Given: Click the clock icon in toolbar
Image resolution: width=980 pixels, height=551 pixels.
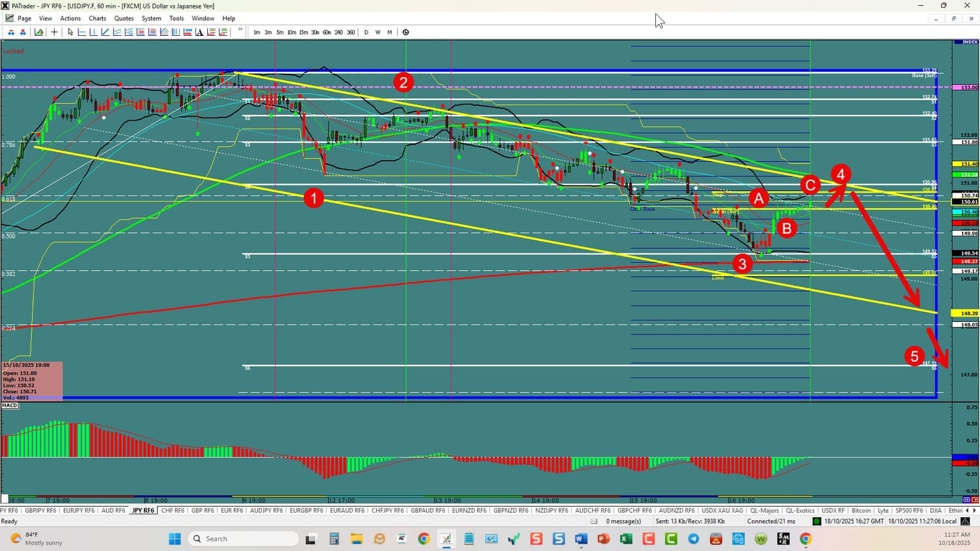Looking at the screenshot, I should coord(406,32).
